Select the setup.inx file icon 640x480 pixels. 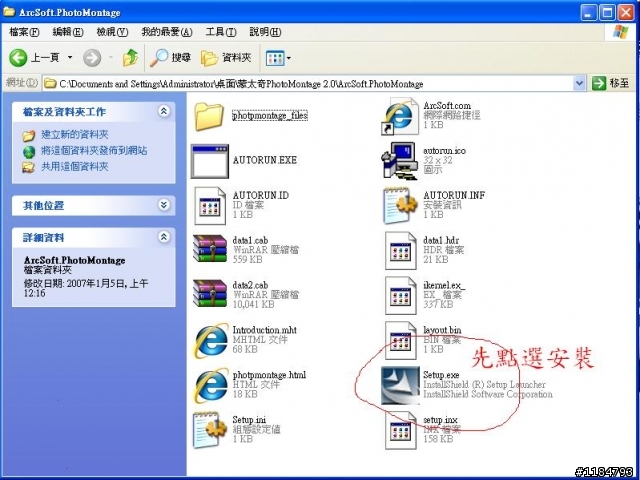(401, 430)
